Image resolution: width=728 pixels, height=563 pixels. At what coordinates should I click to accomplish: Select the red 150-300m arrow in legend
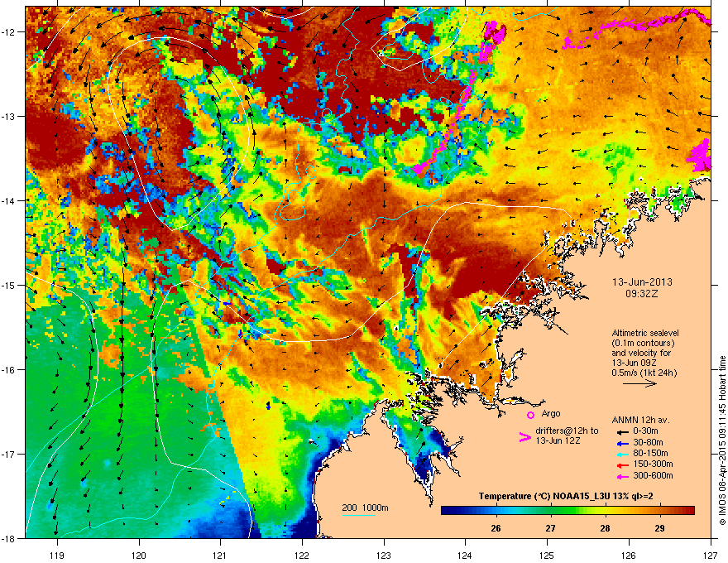click(623, 464)
